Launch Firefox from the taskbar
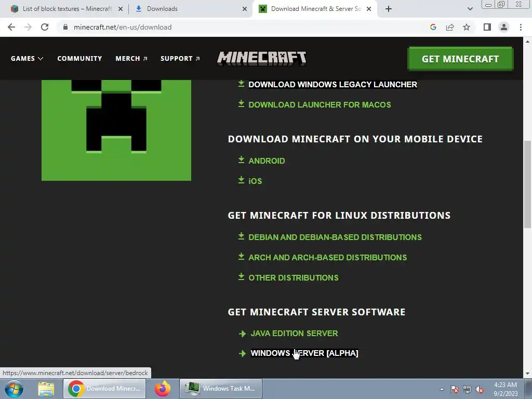The height and width of the screenshot is (399, 532). pyautogui.click(x=163, y=389)
